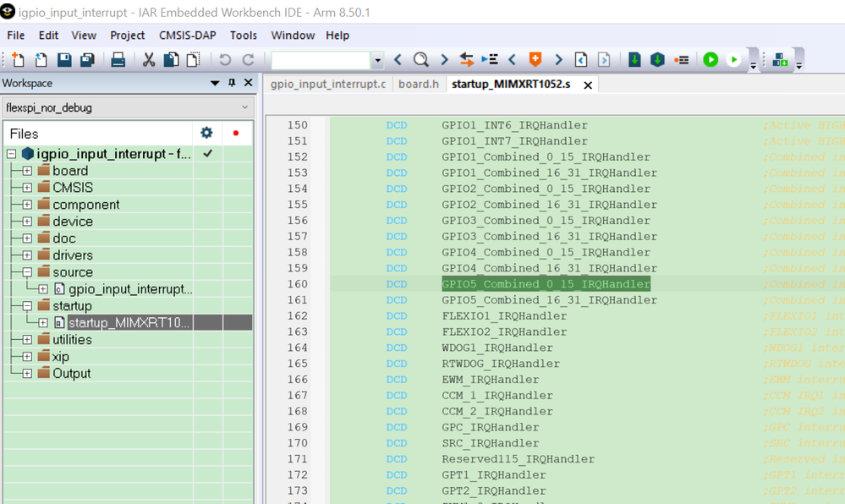This screenshot has height=504, width=845.
Task: Print the file using printer icon
Action: pos(118,60)
